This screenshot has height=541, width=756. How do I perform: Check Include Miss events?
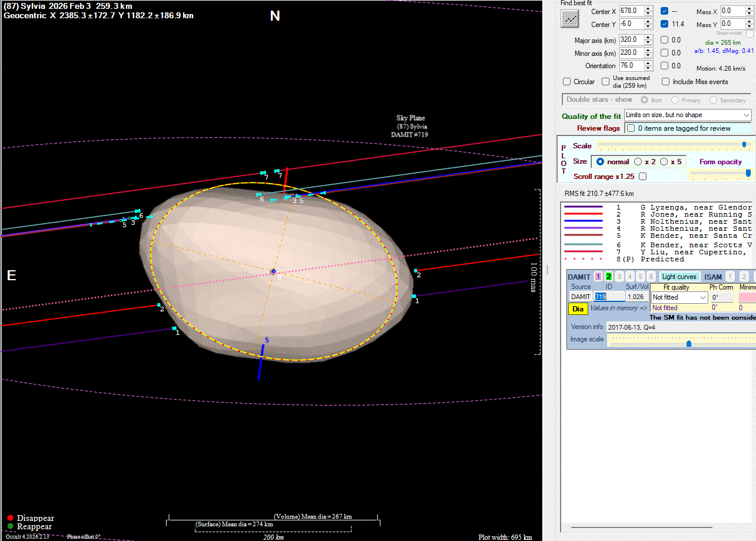(x=666, y=82)
